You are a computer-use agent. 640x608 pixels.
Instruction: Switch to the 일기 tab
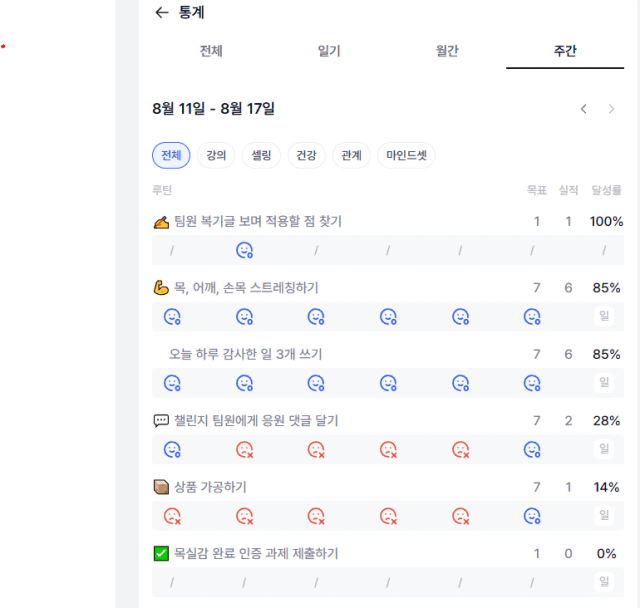tap(329, 51)
